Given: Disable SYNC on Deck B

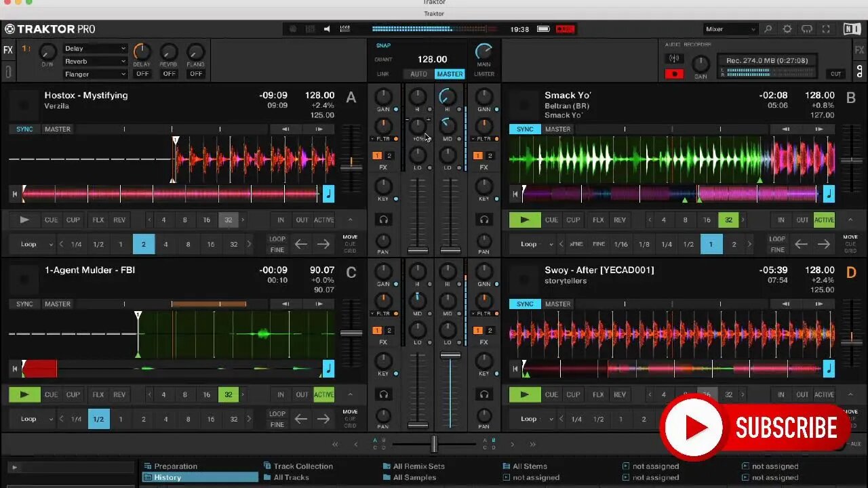Looking at the screenshot, I should click(x=525, y=129).
